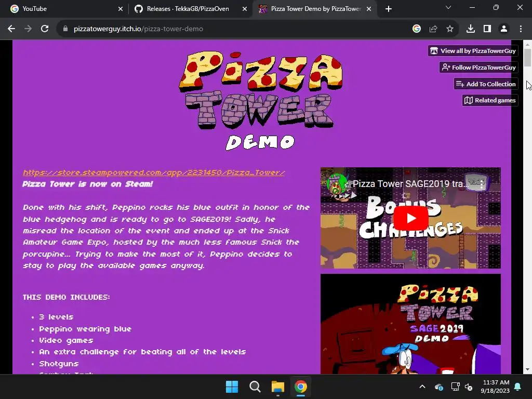532x399 pixels.
Task: Open the clock showing 11:37 AM
Action: click(495, 387)
